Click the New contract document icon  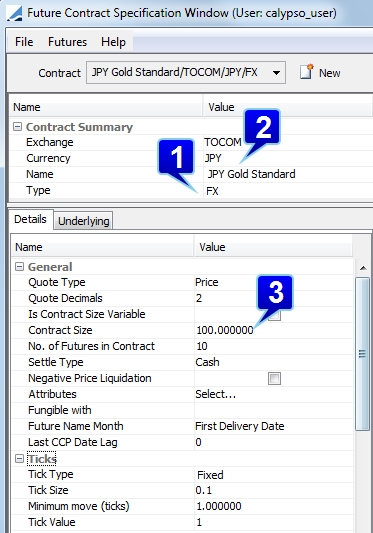coord(307,72)
